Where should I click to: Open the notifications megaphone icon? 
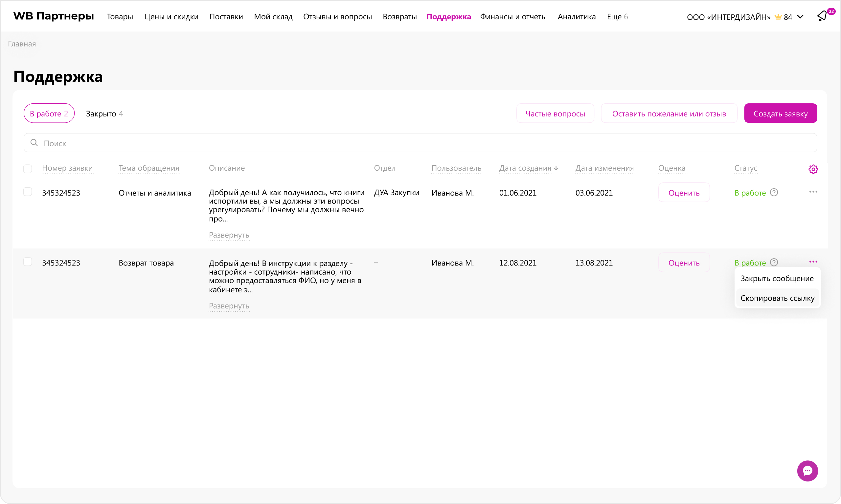tap(822, 16)
